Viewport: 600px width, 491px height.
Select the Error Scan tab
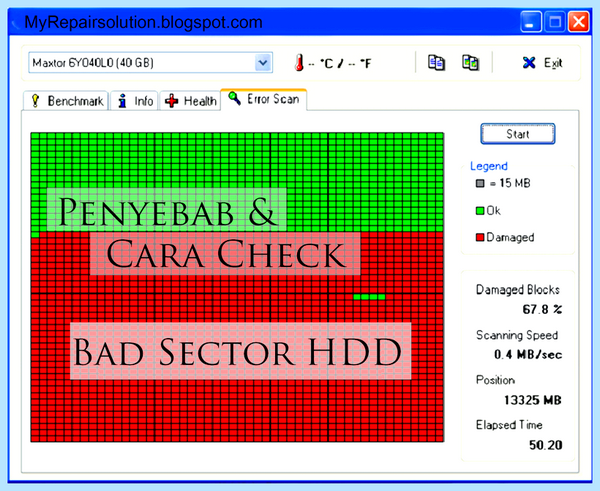click(x=264, y=99)
